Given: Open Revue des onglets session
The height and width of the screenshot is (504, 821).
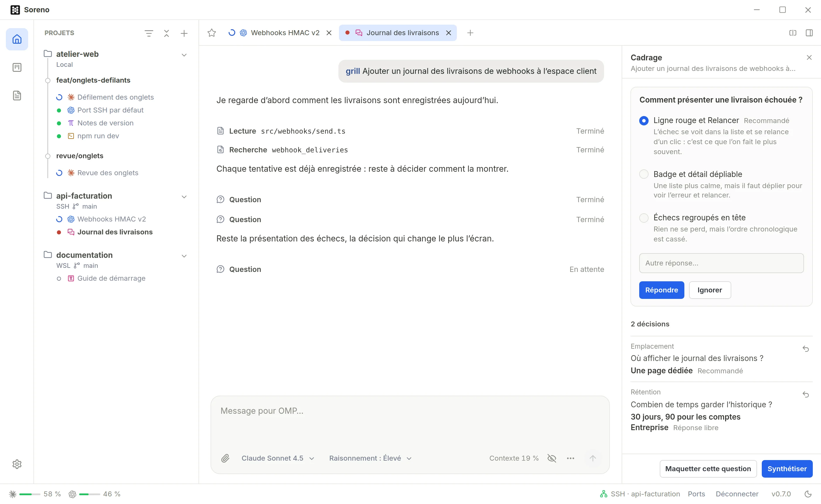Looking at the screenshot, I should 107,173.
